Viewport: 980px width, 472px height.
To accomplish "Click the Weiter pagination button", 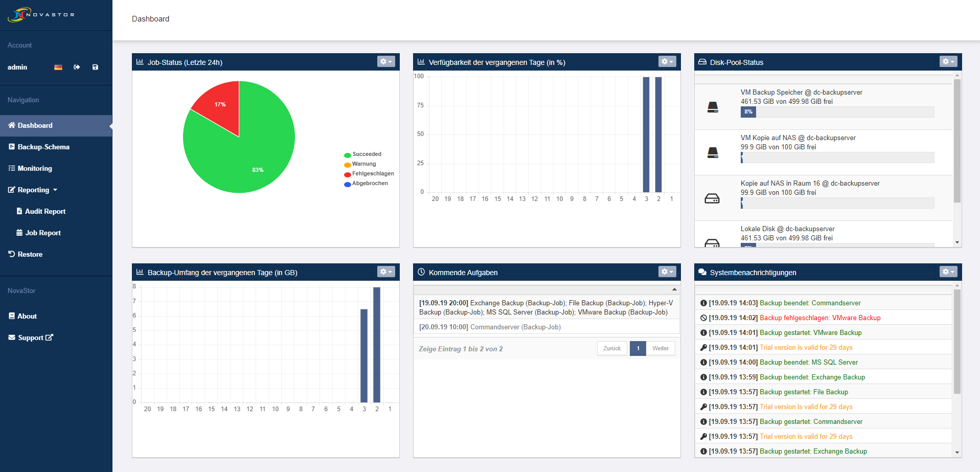I will click(x=660, y=349).
